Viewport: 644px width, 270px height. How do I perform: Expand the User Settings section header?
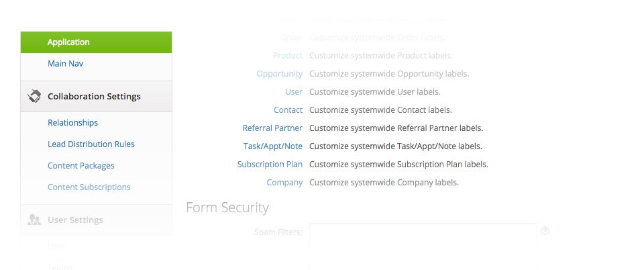point(75,220)
